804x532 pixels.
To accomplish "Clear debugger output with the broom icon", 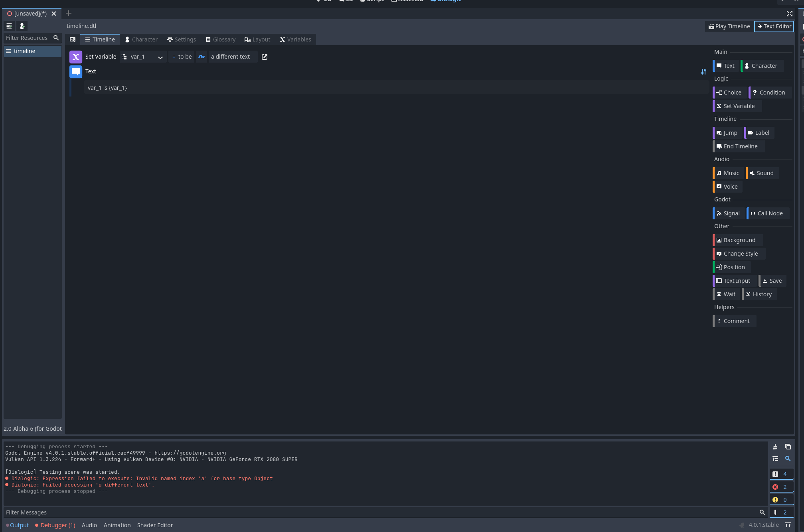I will pos(776,447).
